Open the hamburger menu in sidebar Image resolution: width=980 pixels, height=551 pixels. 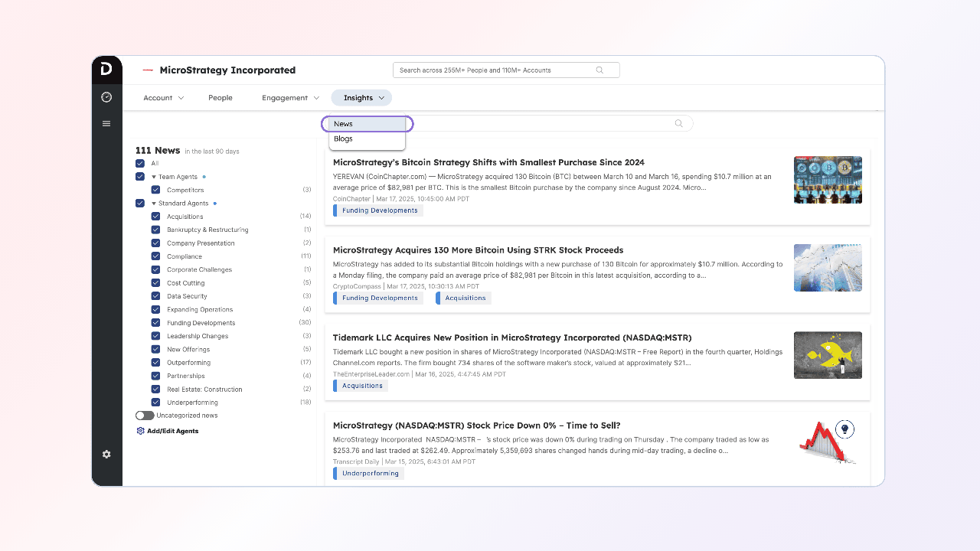(106, 124)
